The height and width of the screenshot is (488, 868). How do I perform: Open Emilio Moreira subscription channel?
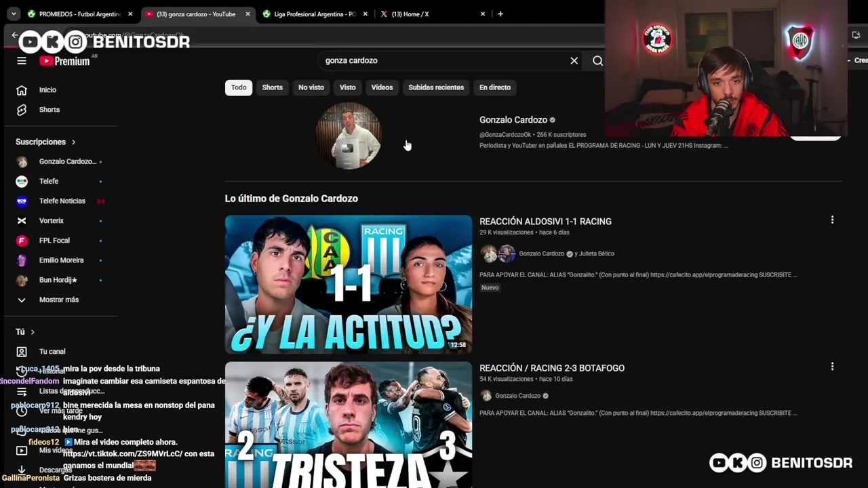[60, 260]
